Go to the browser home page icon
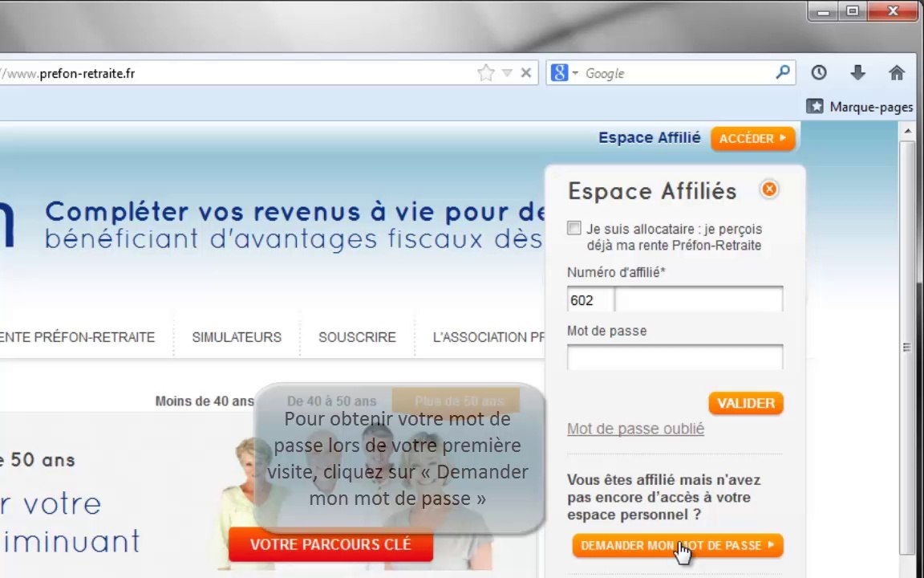Screen dimensions: 924x578 coord(896,72)
